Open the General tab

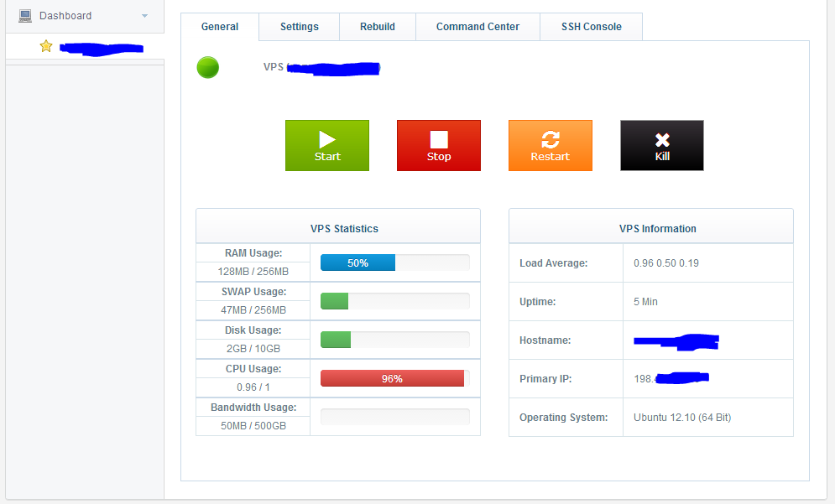click(x=220, y=27)
